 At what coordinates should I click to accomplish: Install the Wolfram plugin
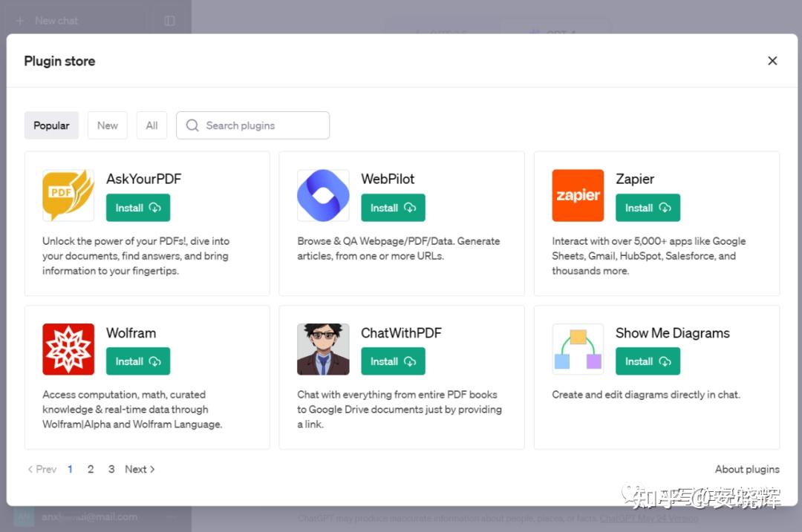[138, 361]
